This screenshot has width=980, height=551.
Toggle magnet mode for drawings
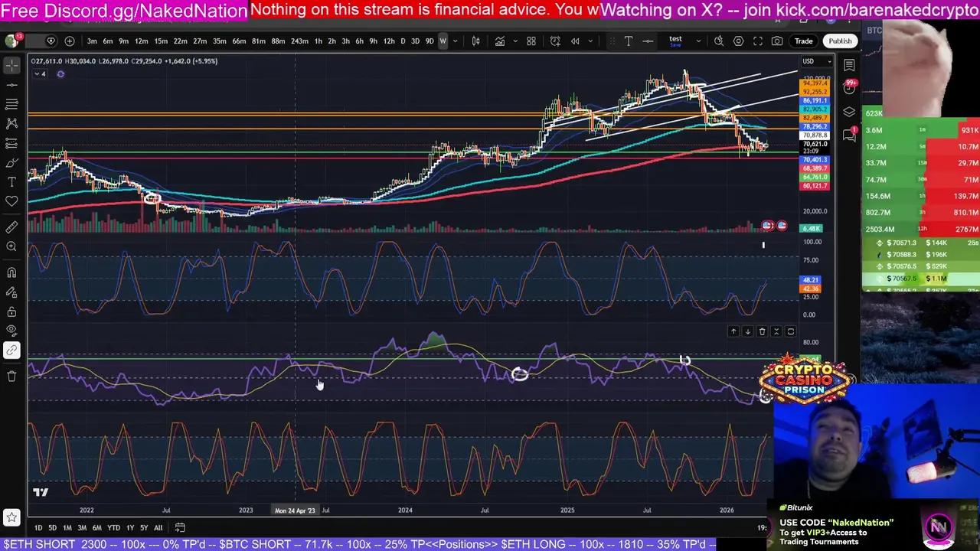11,272
